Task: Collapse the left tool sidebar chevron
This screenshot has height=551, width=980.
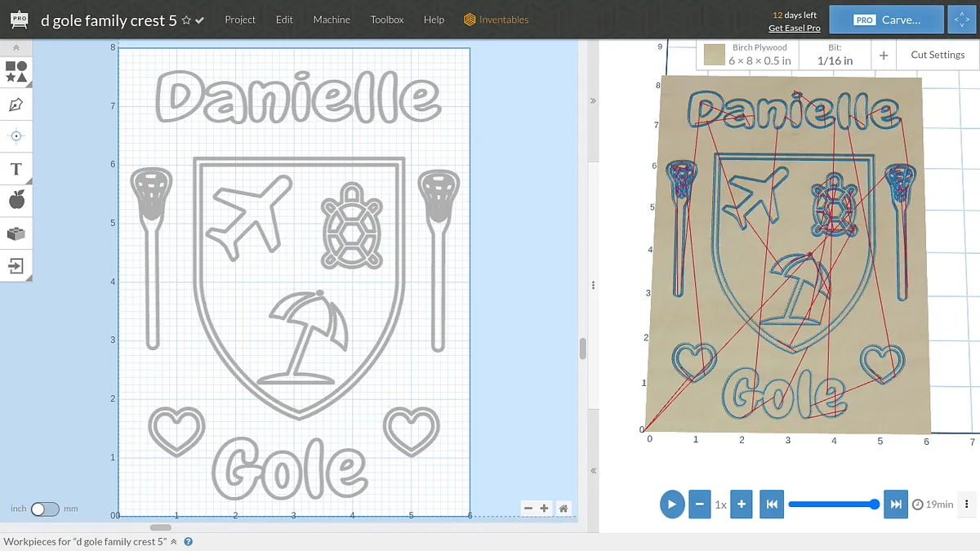Action: click(16, 48)
